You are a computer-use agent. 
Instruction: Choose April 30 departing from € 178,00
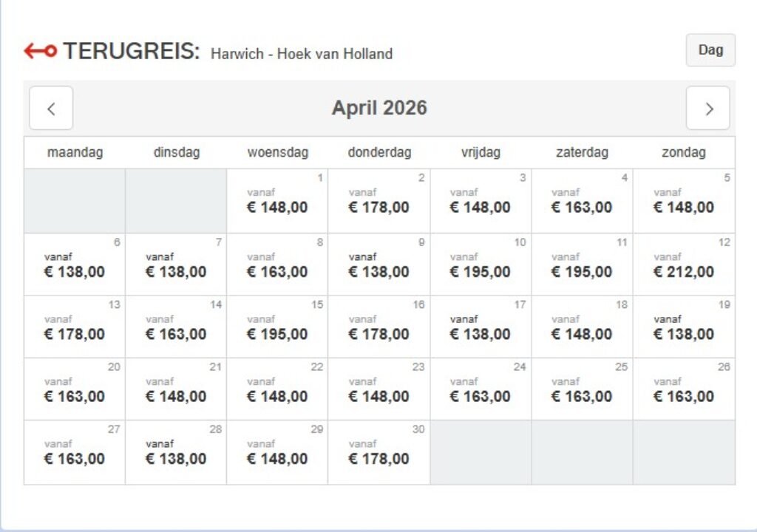[378, 451]
